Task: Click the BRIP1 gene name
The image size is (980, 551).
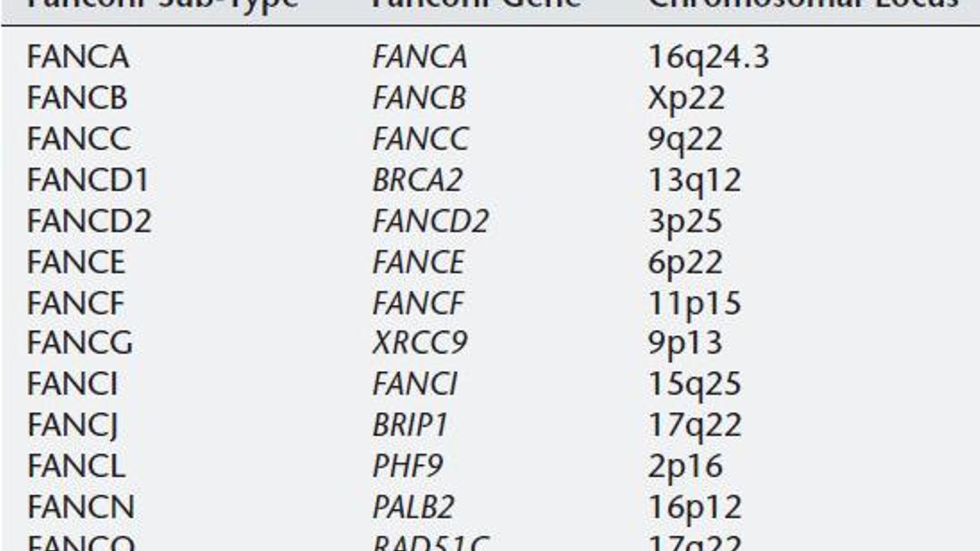Action: point(410,425)
